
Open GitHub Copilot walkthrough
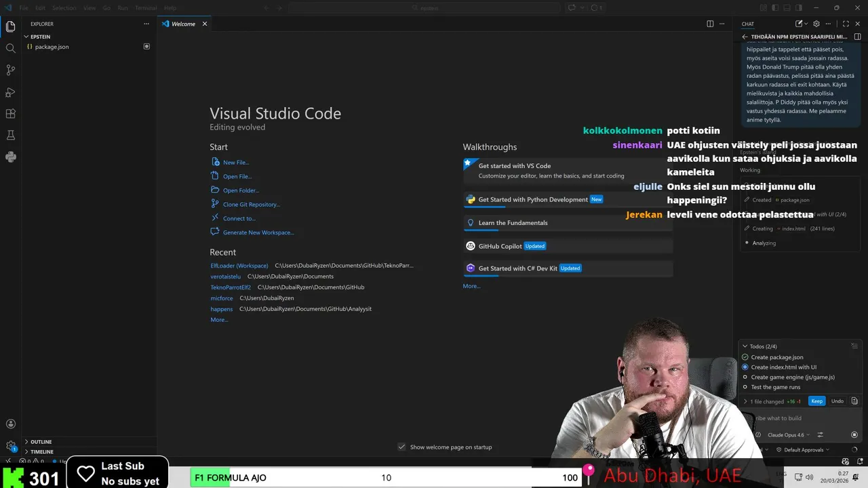[x=568, y=246]
